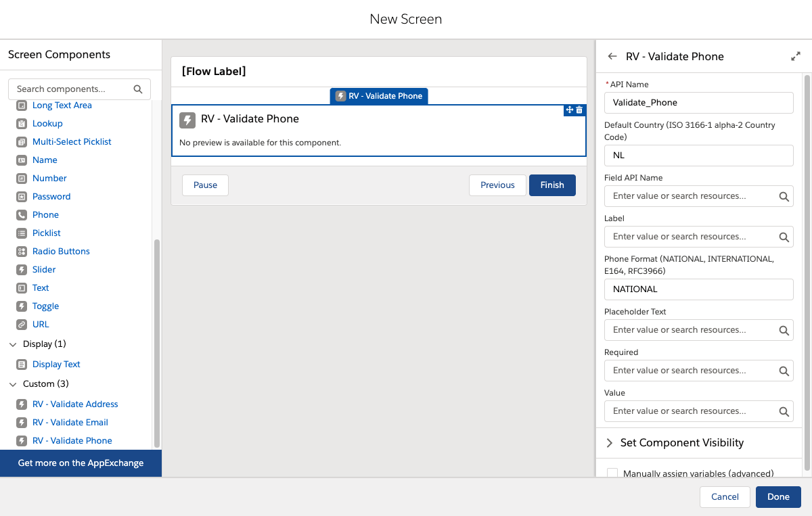The height and width of the screenshot is (516, 812).
Task: Click the Password component icon
Action: tap(22, 197)
